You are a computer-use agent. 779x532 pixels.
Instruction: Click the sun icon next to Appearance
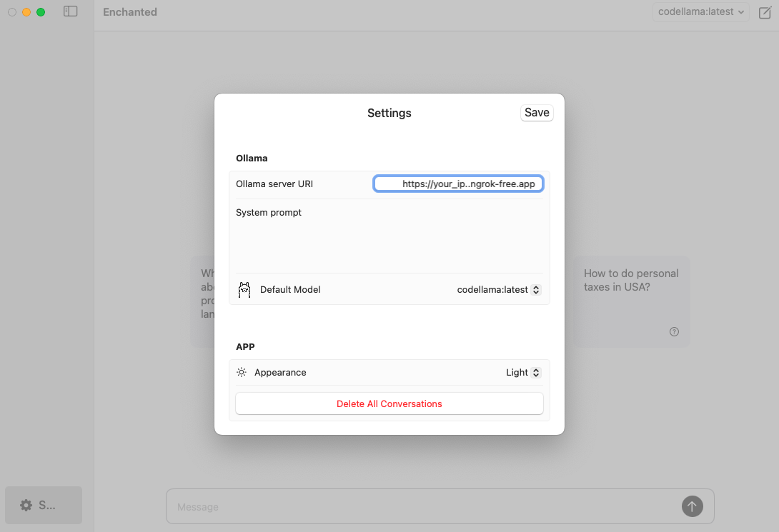[x=242, y=372]
